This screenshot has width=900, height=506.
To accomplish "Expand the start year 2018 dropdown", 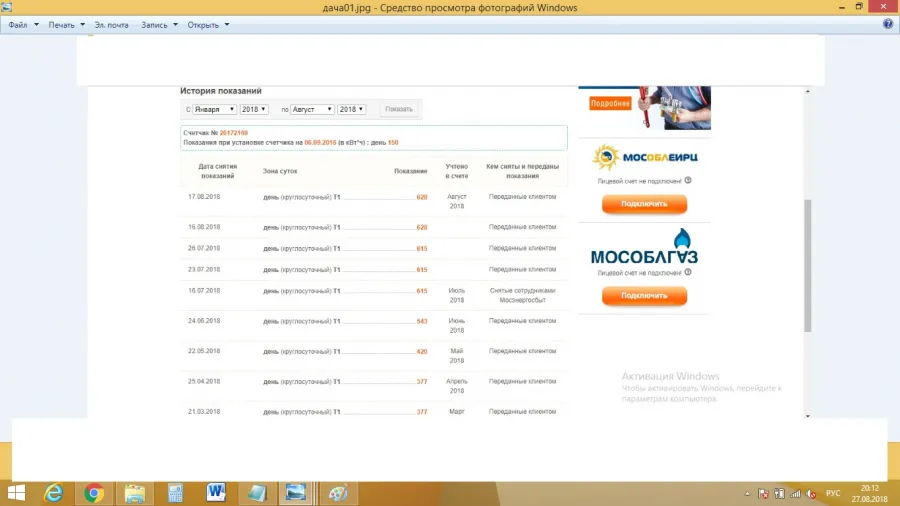I will click(254, 109).
